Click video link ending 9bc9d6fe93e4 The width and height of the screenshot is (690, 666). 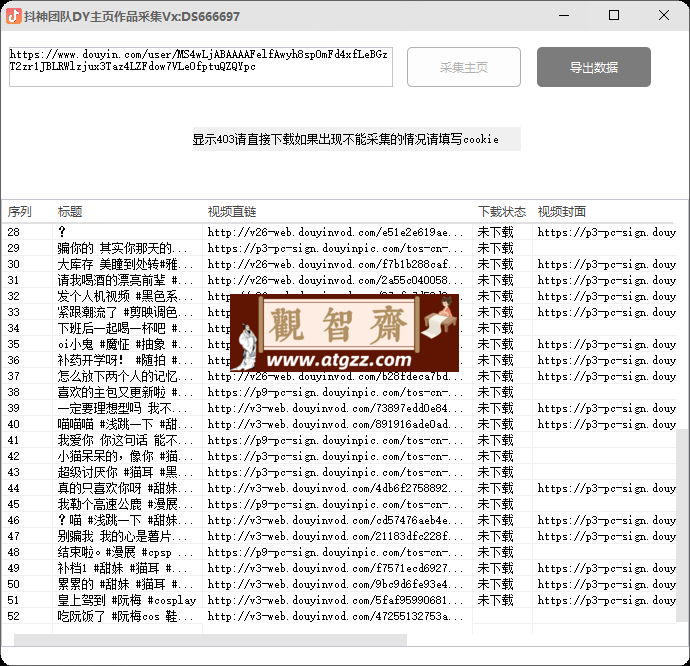[x=335, y=584]
